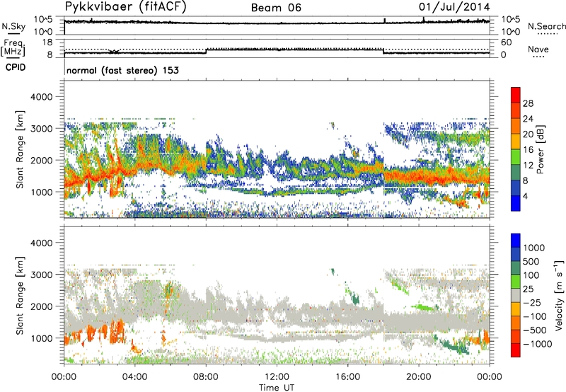Click the '28' value on Power colorbar

click(x=528, y=103)
